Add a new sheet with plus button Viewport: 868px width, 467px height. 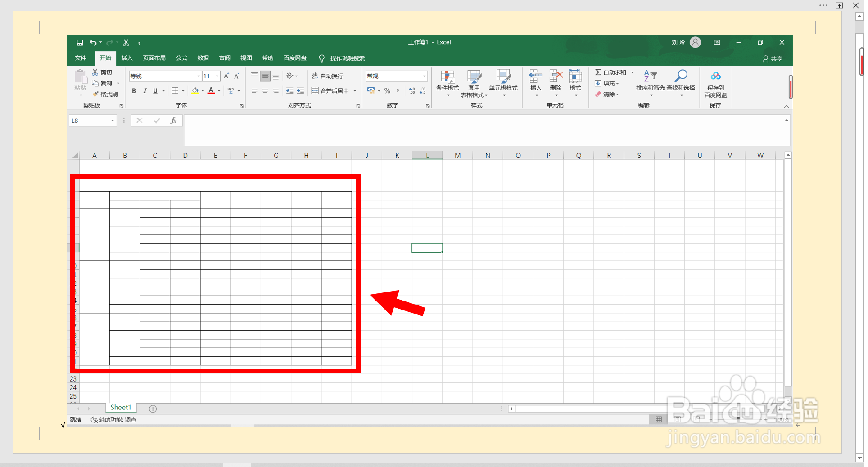[x=153, y=409]
